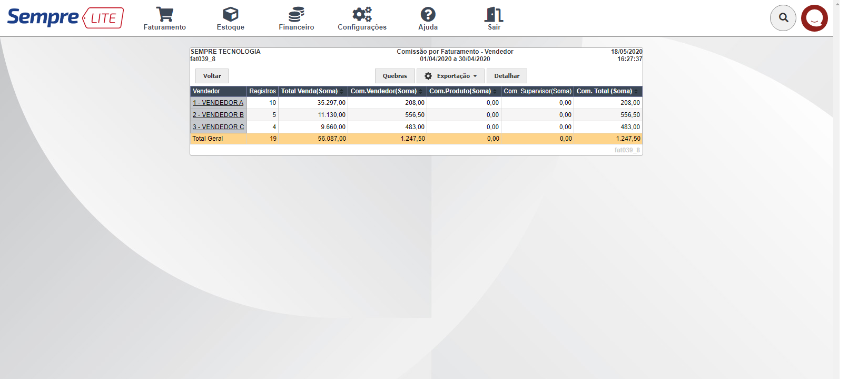The width and height of the screenshot is (868, 379).
Task: Open the 1 - VENDEDOR A link
Action: (218, 103)
